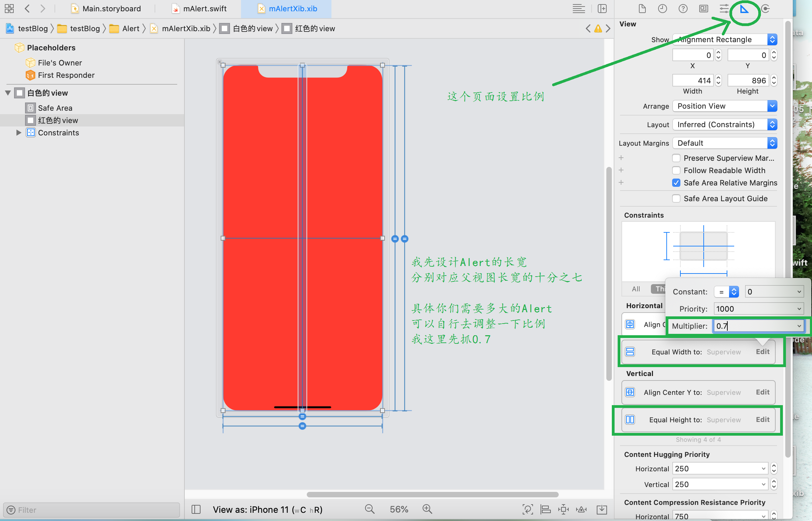812x521 pixels.
Task: Toggle Safe Area Relative Margins checkbox
Action: [677, 182]
